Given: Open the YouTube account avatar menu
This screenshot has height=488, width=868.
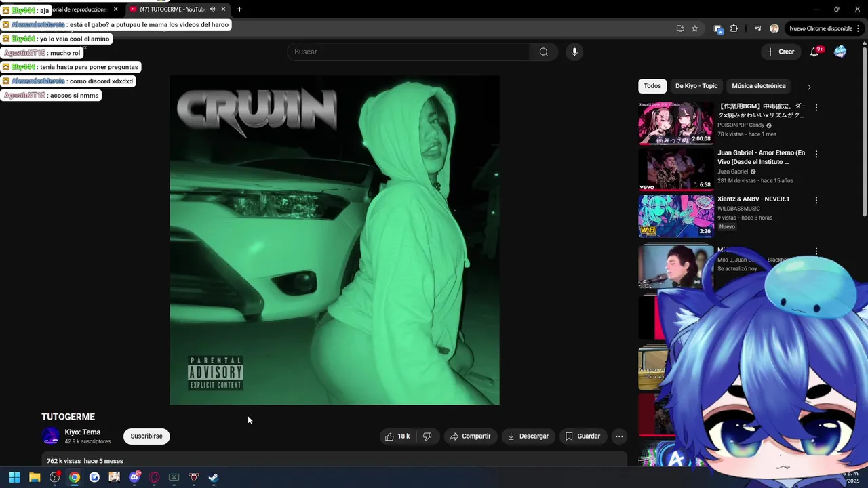Looking at the screenshot, I should [x=840, y=52].
